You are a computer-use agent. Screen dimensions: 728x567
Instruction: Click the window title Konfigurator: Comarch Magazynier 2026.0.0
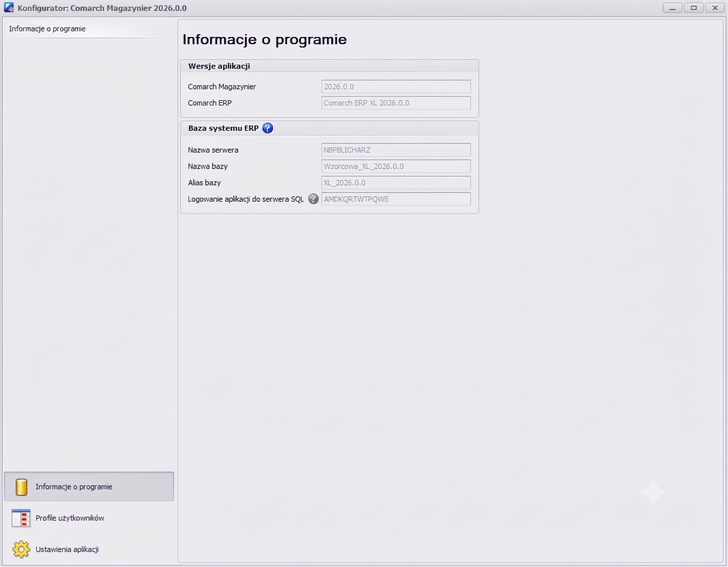tap(102, 8)
